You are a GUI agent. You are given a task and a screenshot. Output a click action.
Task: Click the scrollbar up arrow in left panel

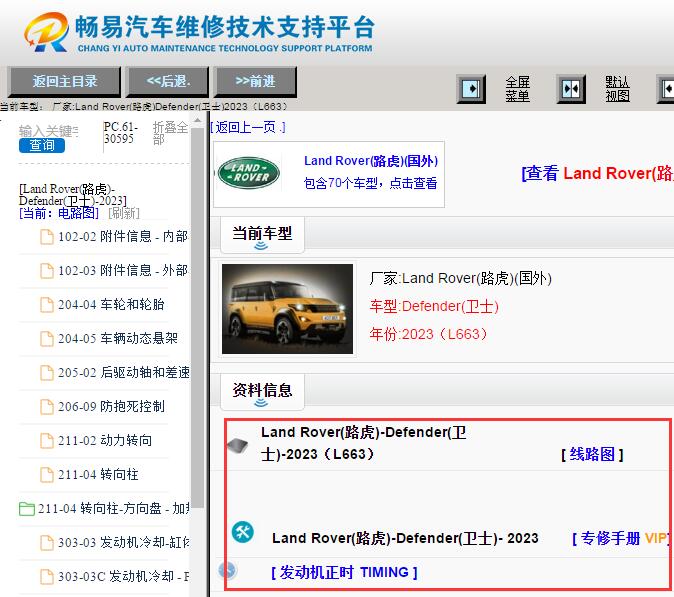[197, 120]
